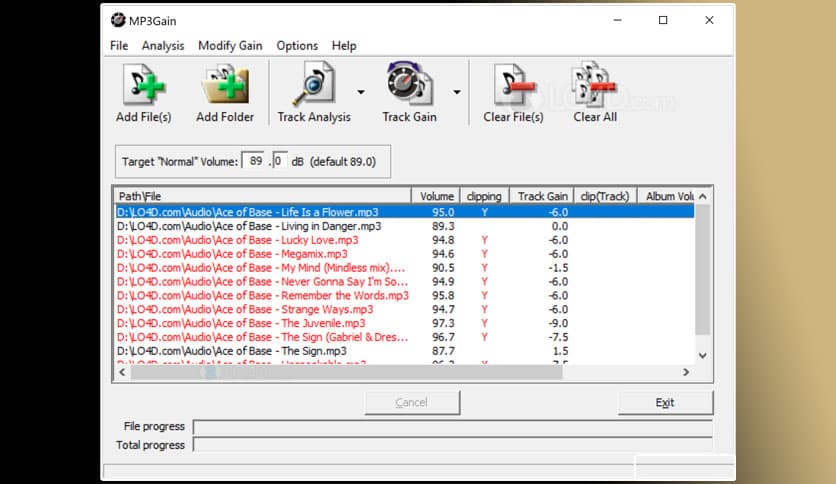
Task: Select the My Mind (Mindless mix) row
Action: click(x=405, y=268)
